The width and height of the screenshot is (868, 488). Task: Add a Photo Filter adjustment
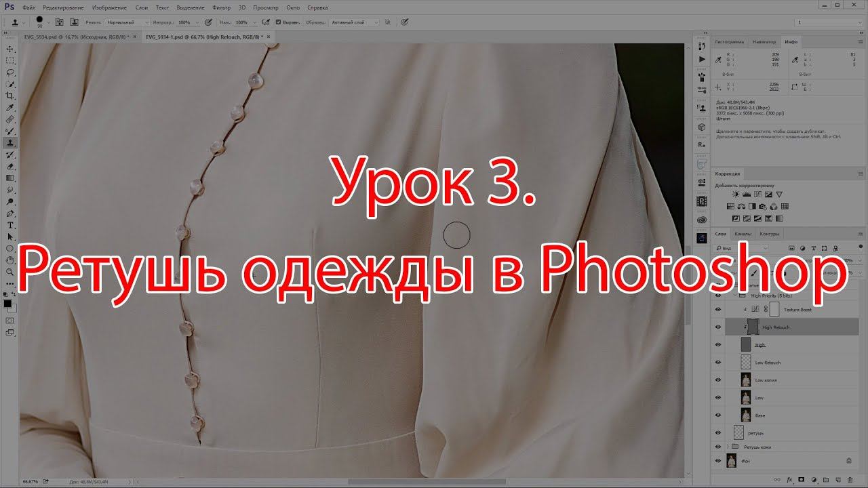point(764,206)
